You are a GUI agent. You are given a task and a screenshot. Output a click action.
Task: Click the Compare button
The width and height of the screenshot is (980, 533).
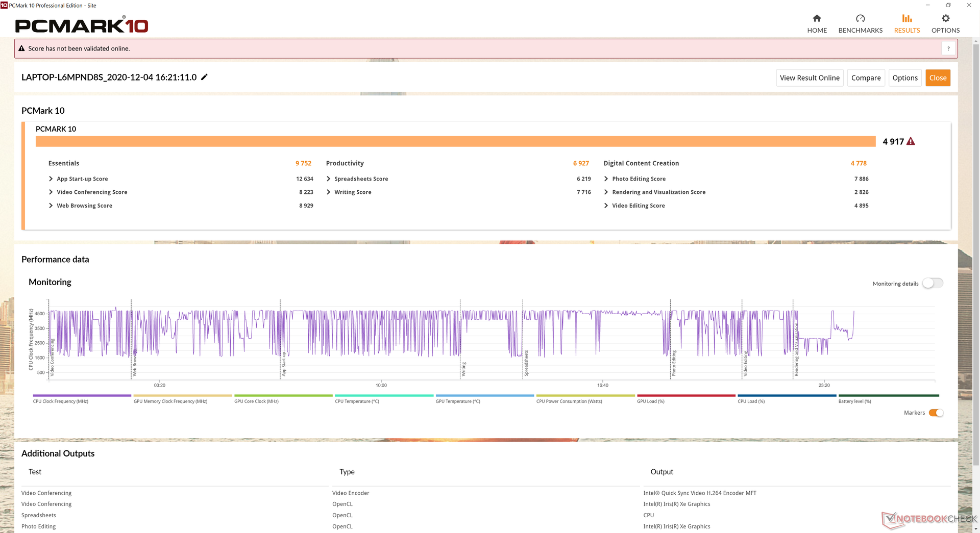tap(866, 78)
